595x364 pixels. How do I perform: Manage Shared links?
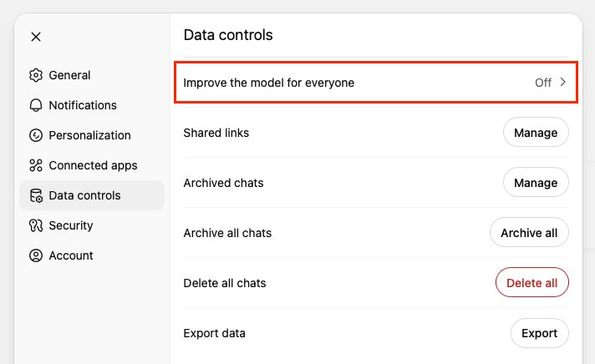coord(536,133)
